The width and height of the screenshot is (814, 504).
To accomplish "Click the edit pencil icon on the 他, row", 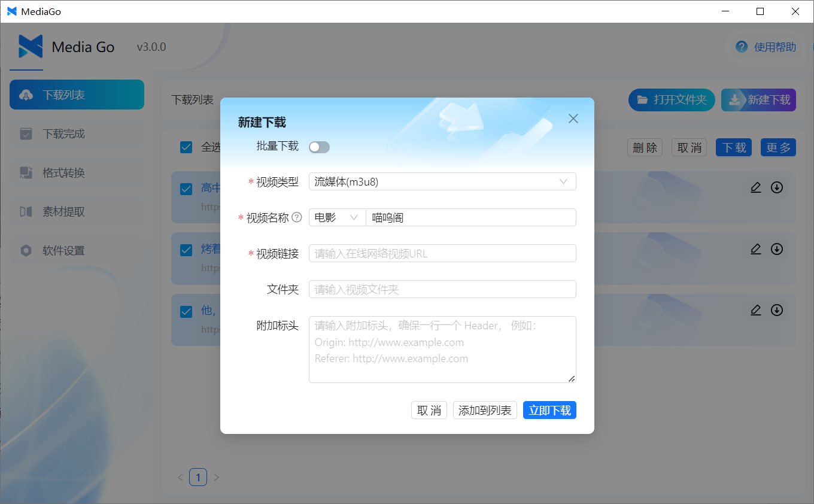I will point(756,310).
